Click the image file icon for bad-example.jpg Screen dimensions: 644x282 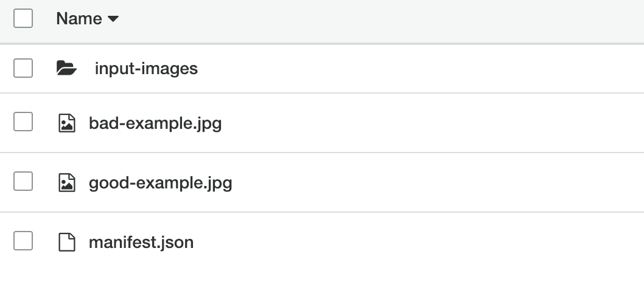66,125
